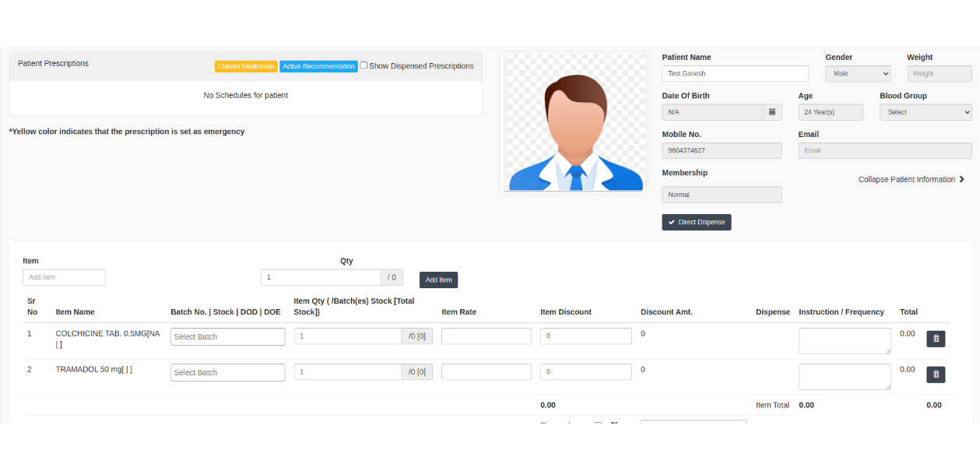Open the Date Of Birth calendar icon

pos(772,112)
